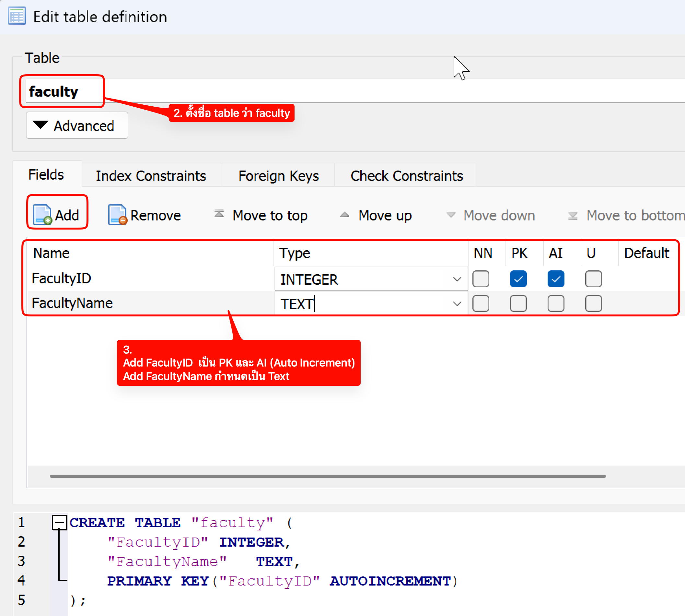685x616 pixels.
Task: Open the INTEGER type dropdown
Action: 457,279
